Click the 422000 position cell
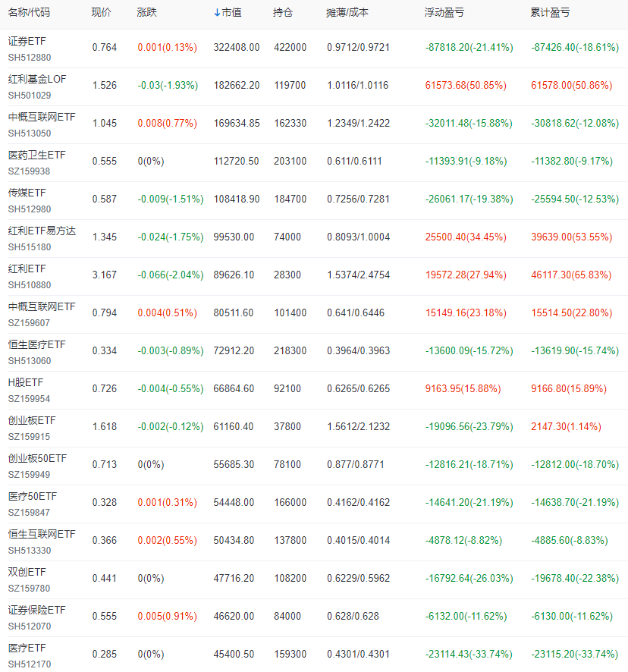 [x=290, y=47]
